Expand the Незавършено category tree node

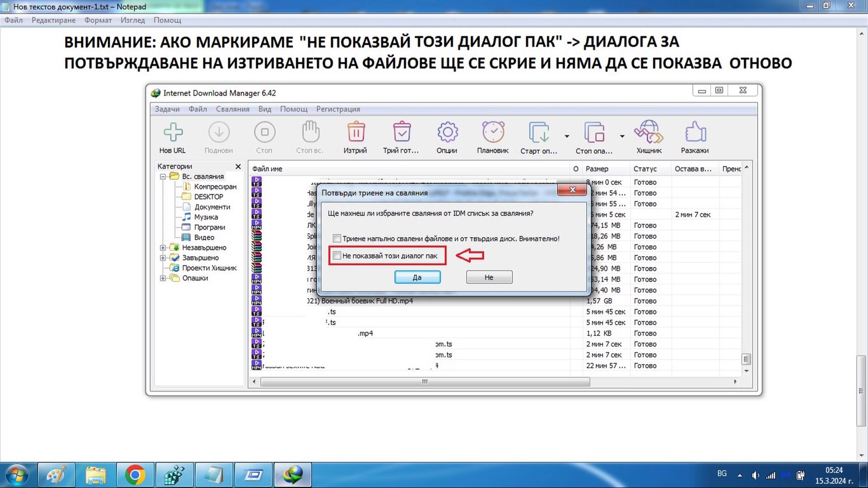pyautogui.click(x=163, y=248)
